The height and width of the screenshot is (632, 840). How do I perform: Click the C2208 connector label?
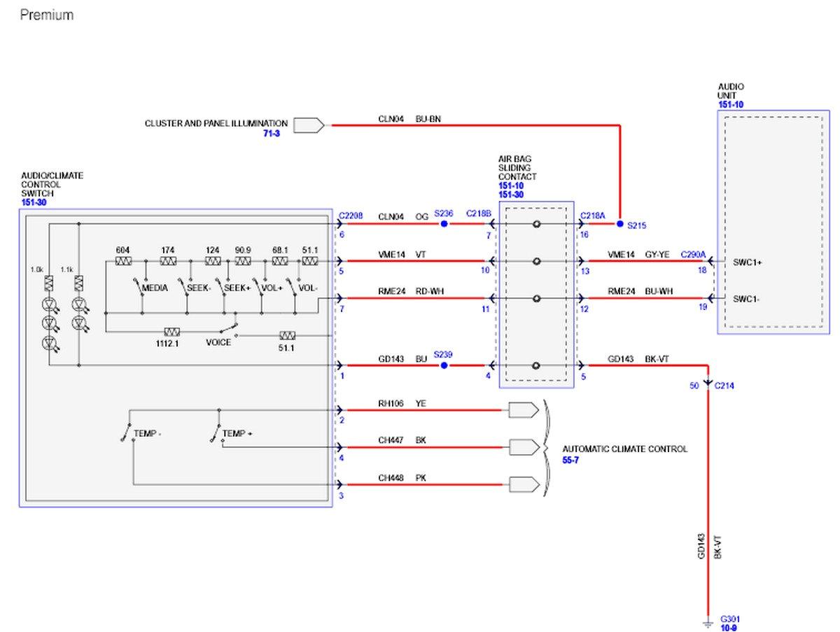tap(350, 217)
